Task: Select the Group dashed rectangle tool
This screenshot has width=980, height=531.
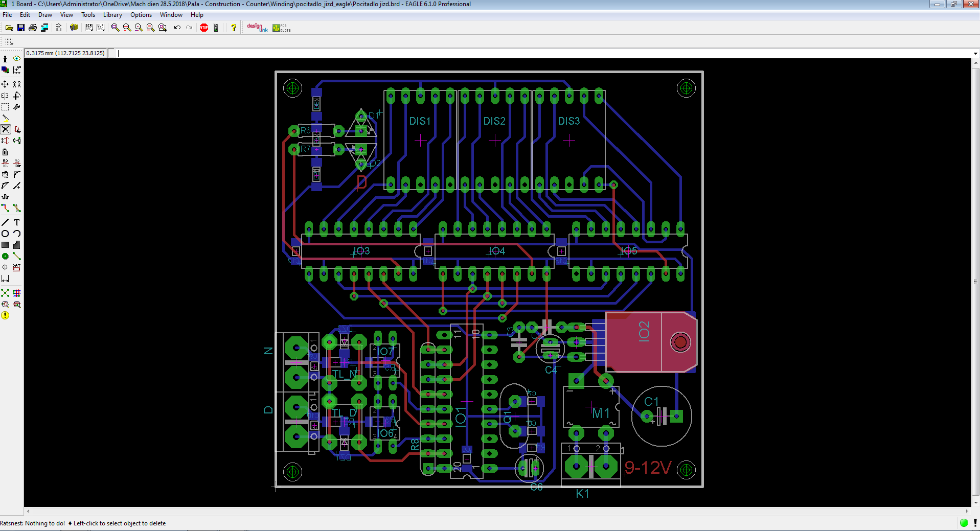Action: click(5, 107)
